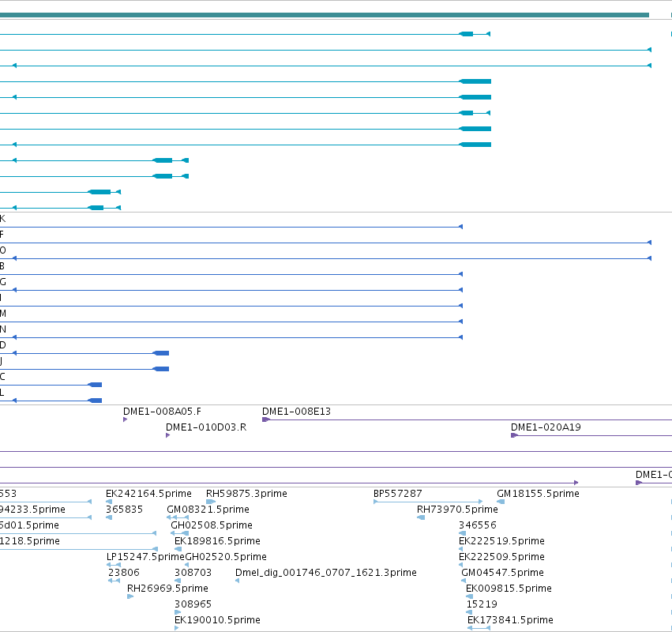Open the DME1-008E13 feature
The width and height of the screenshot is (672, 632).
297,412
